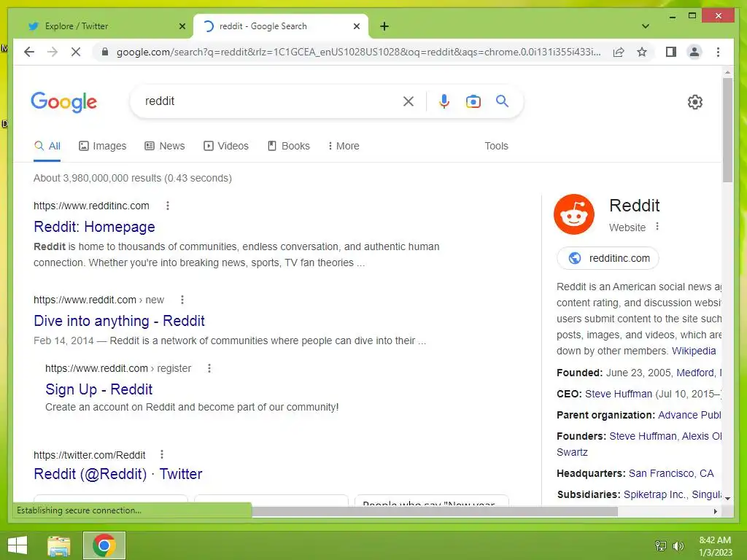
Task: Open the San Francisco, CA headquarters link
Action: 671,473
